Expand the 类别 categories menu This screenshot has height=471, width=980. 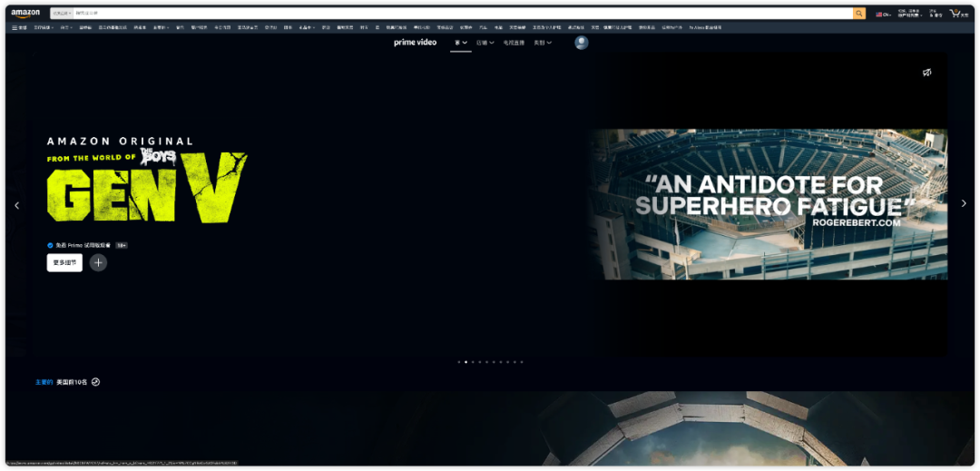click(543, 43)
